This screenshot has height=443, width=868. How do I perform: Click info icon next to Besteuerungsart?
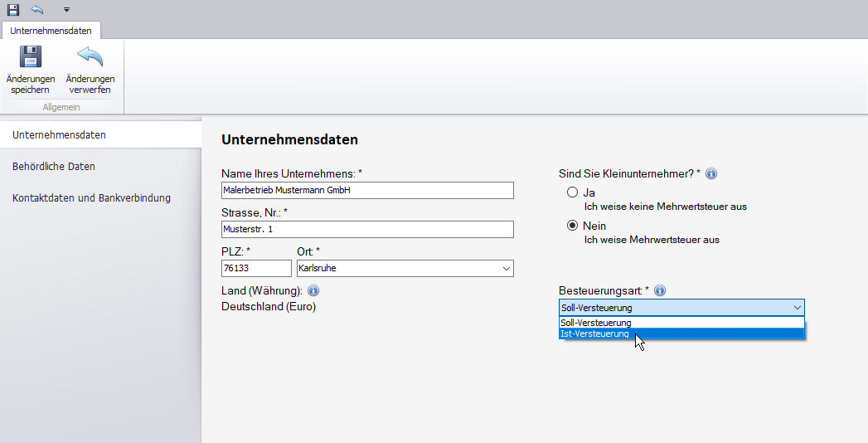pos(660,291)
